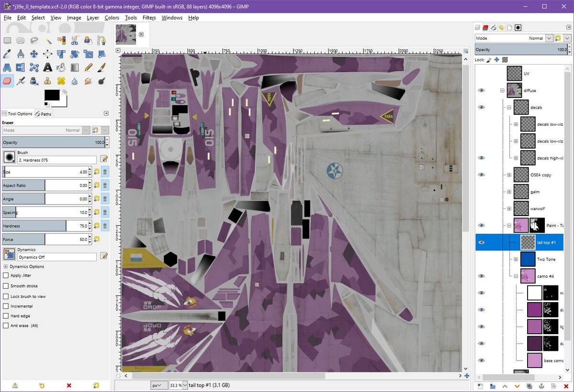
Task: Expand the Dynamics Options section
Action: pyautogui.click(x=6, y=266)
